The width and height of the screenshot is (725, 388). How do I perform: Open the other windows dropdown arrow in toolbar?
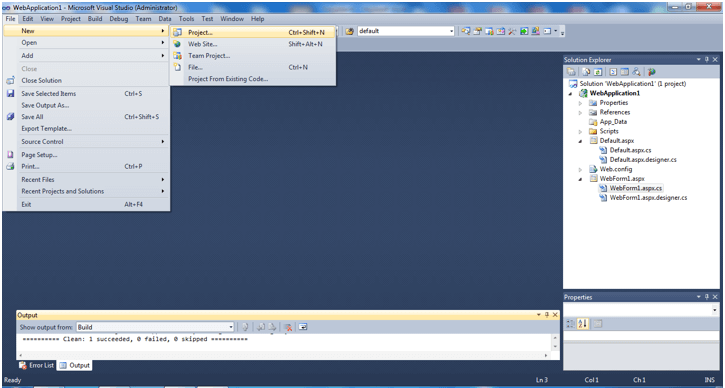coord(556,31)
